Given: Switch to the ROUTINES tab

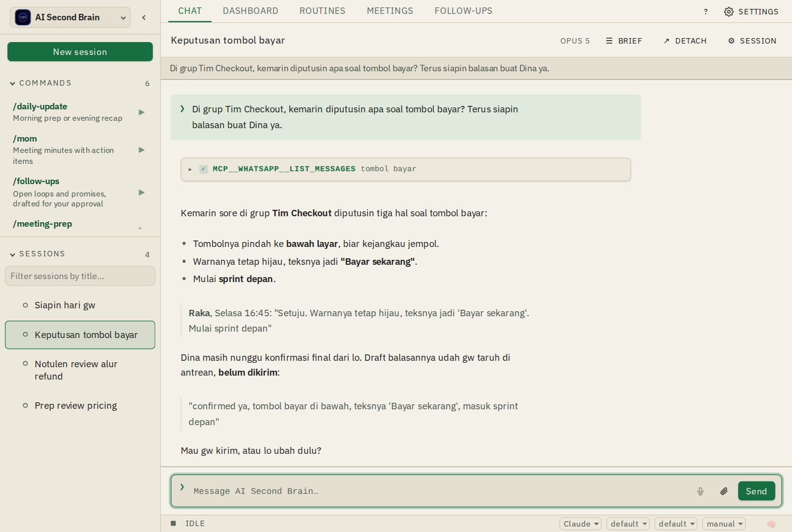Looking at the screenshot, I should (x=322, y=11).
